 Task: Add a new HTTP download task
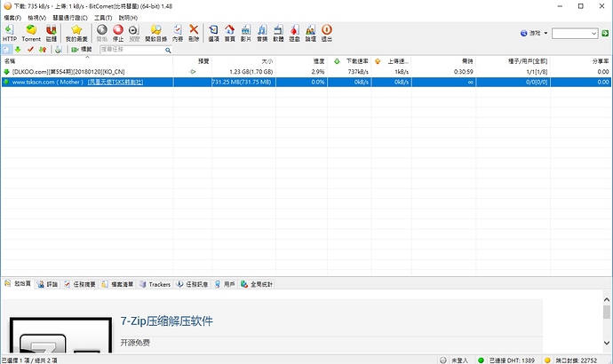pyautogui.click(x=10, y=33)
